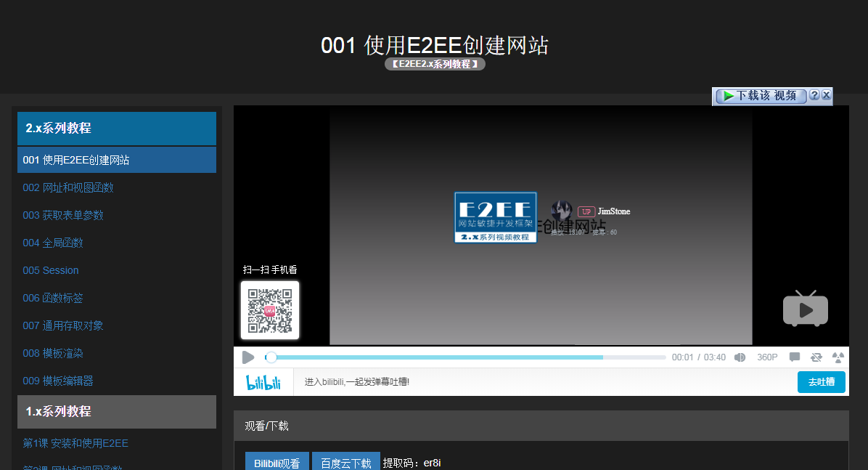
Task: Open lesson 003 获取表单参数
Action: pyautogui.click(x=63, y=216)
